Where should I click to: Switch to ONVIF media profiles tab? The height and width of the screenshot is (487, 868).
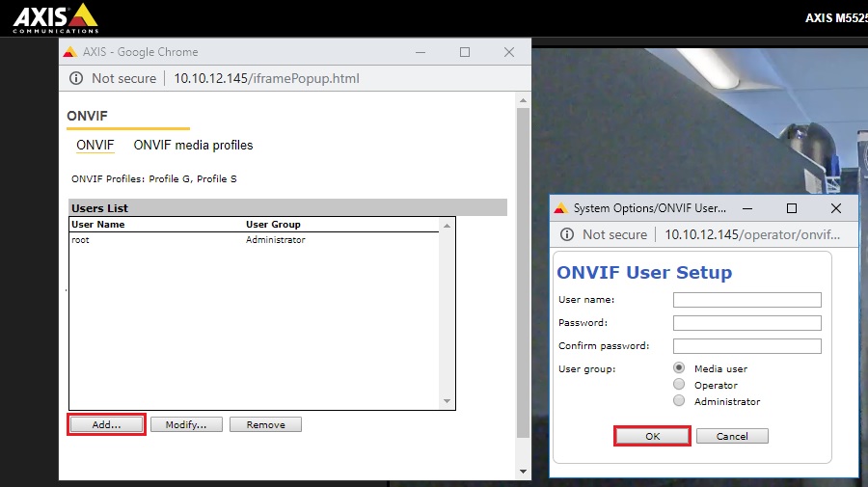[x=193, y=146]
